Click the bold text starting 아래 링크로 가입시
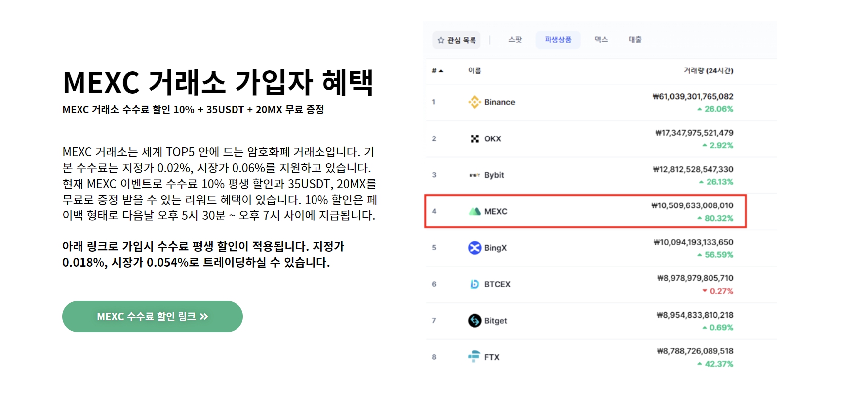The height and width of the screenshot is (410, 868). [x=203, y=254]
